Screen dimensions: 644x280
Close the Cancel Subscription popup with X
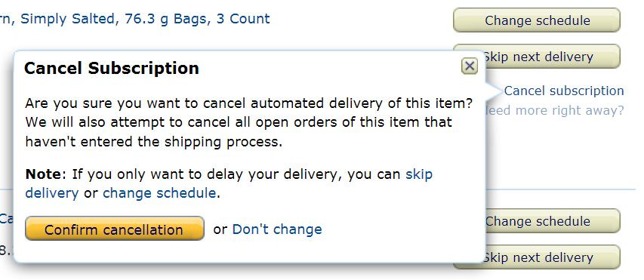(x=470, y=66)
